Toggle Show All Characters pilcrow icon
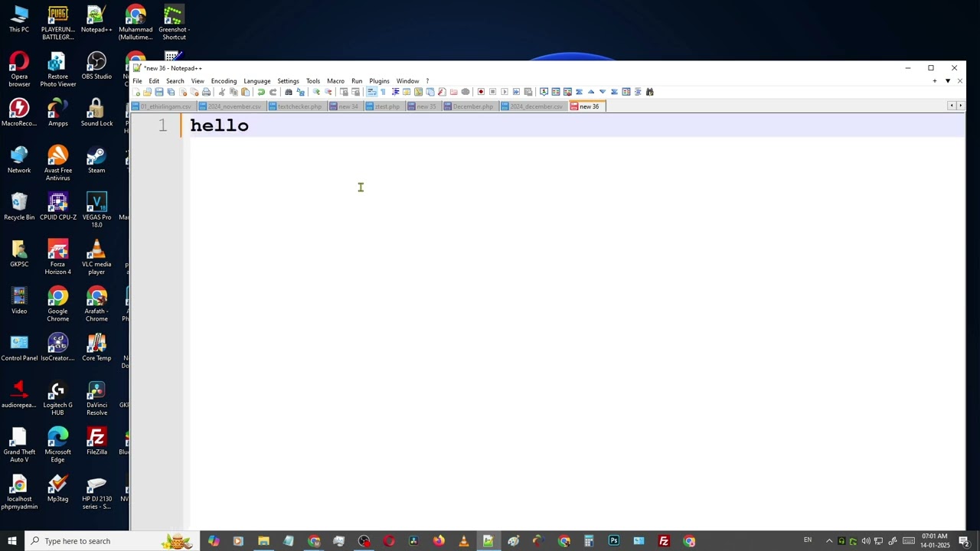Image resolution: width=980 pixels, height=551 pixels. coord(383,92)
